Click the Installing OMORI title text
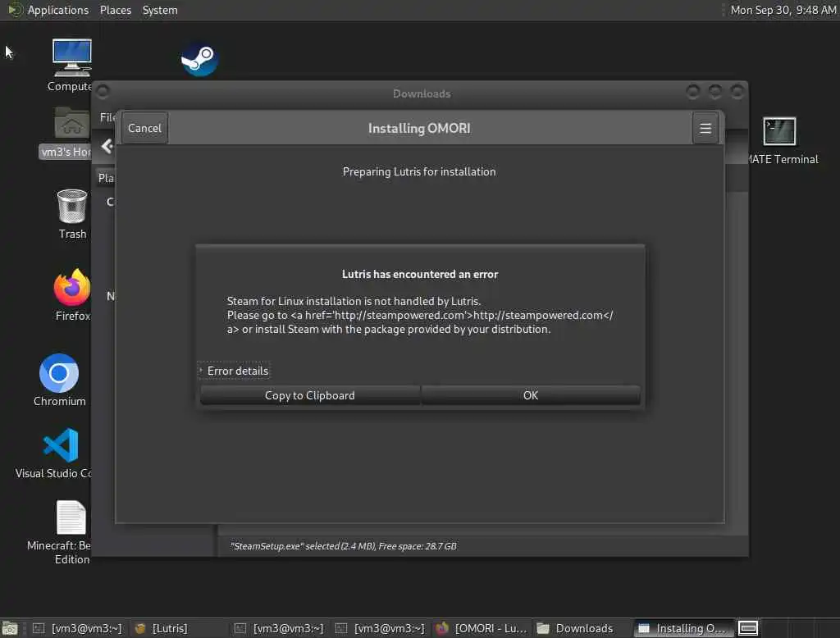The width and height of the screenshot is (840, 638). pos(419,128)
